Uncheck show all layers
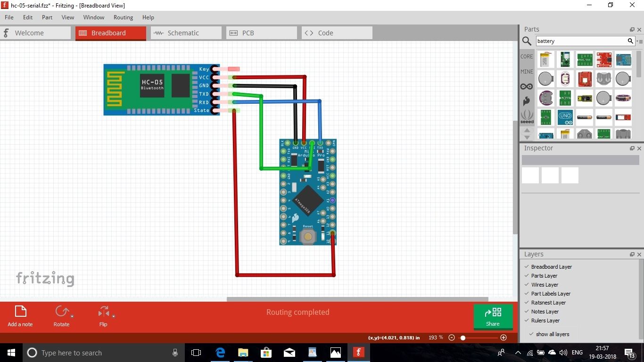The height and width of the screenshot is (362, 644). tap(530, 334)
